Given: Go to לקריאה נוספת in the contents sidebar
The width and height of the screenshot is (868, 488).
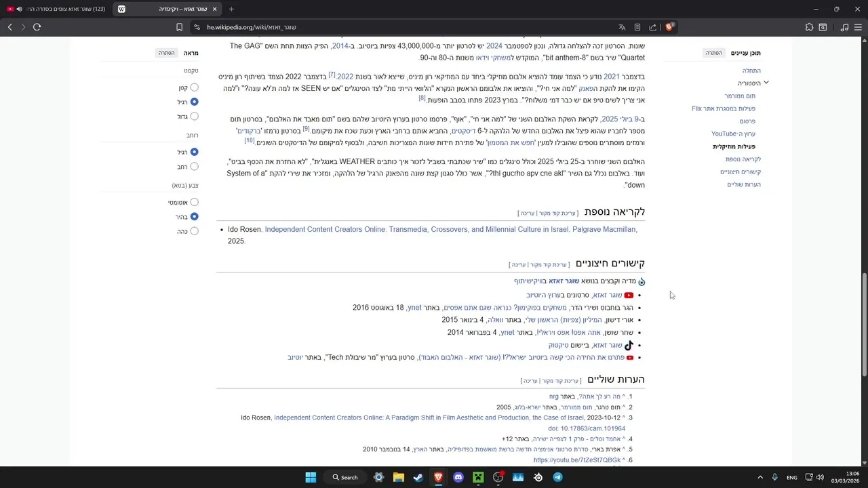Looking at the screenshot, I should click(x=743, y=159).
